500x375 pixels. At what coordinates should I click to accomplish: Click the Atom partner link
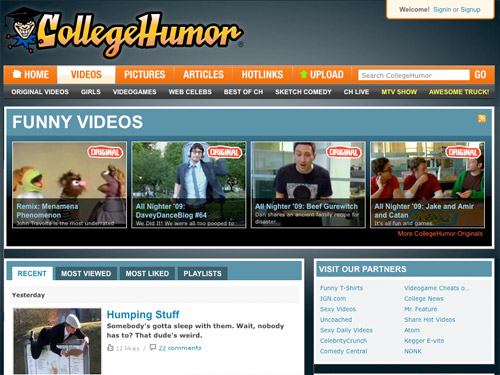[x=412, y=330]
